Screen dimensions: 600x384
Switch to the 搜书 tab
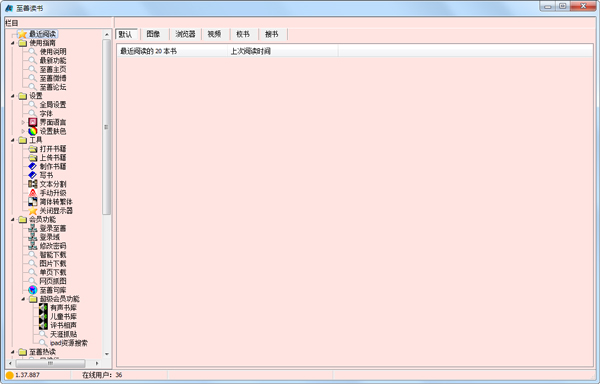[272, 34]
